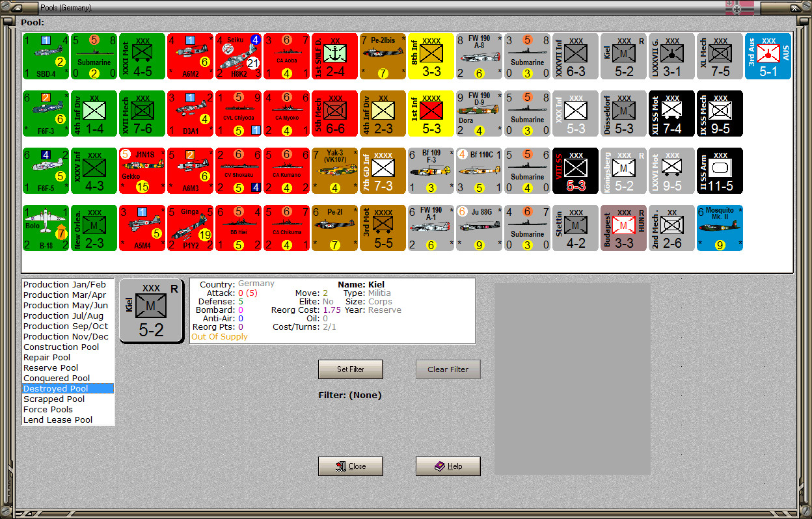Switch to the Repair Pool
This screenshot has width=812, height=519.
point(68,358)
